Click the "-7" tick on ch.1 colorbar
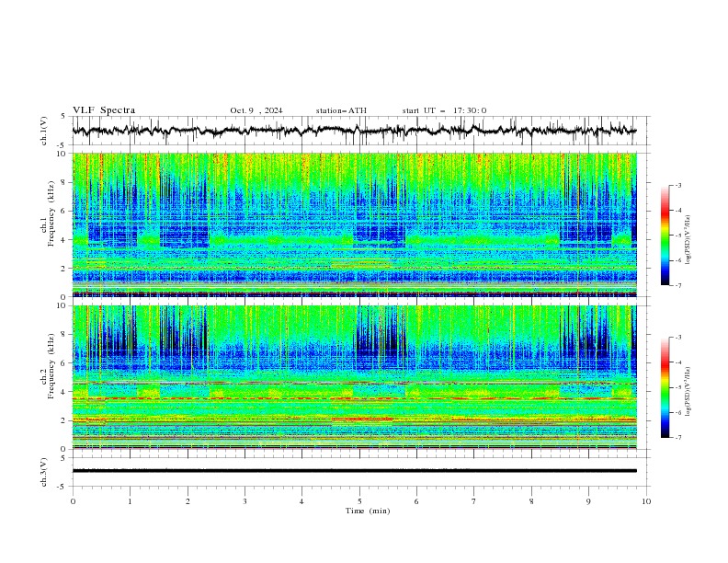Screen dimensions: 728x563 [x=677, y=285]
